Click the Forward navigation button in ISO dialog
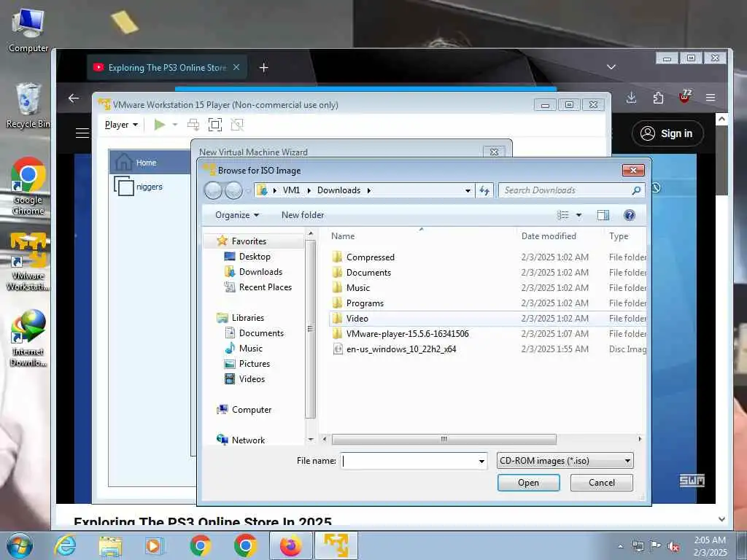This screenshot has height=560, width=747. [233, 190]
